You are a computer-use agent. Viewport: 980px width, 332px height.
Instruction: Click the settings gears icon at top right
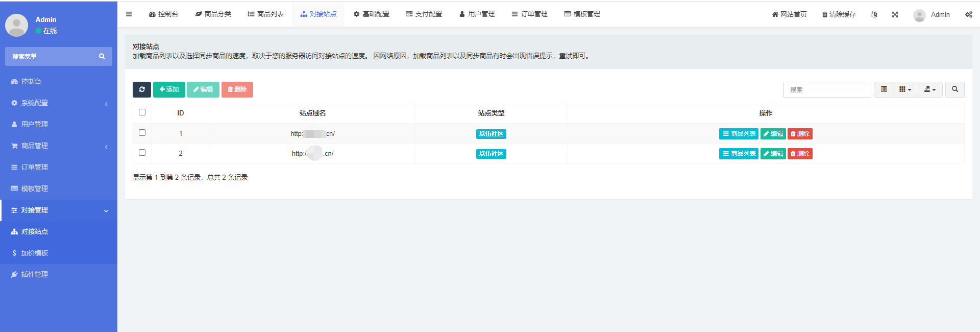968,14
